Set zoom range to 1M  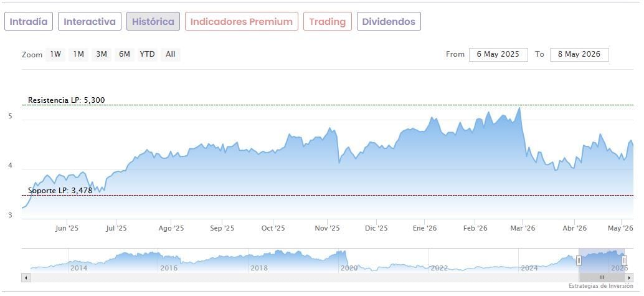(78, 54)
